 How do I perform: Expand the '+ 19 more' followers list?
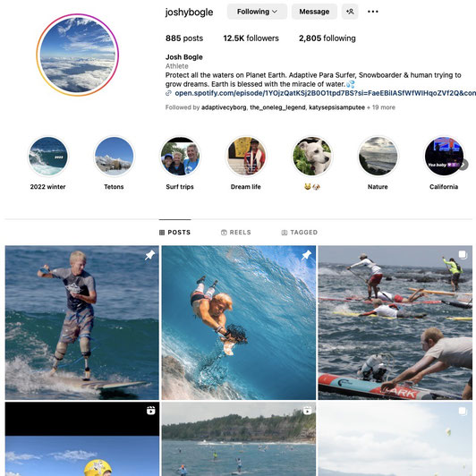380,107
